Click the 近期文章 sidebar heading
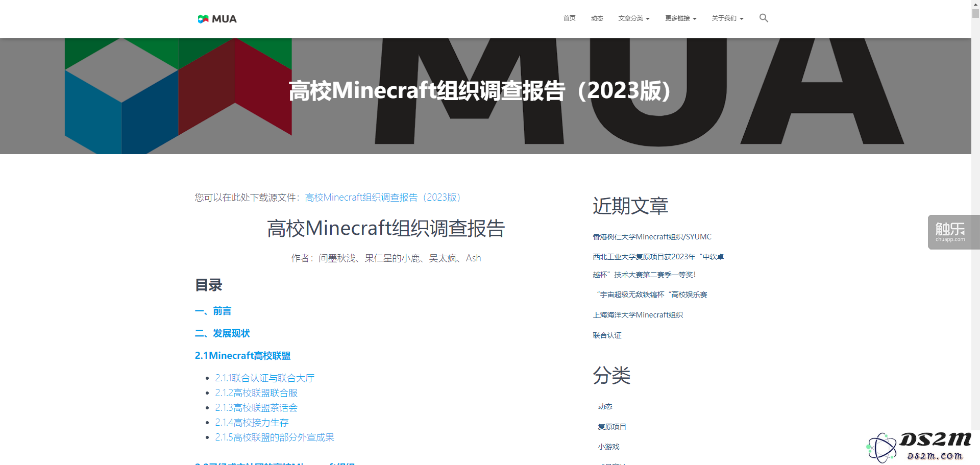Image resolution: width=980 pixels, height=465 pixels. point(630,206)
